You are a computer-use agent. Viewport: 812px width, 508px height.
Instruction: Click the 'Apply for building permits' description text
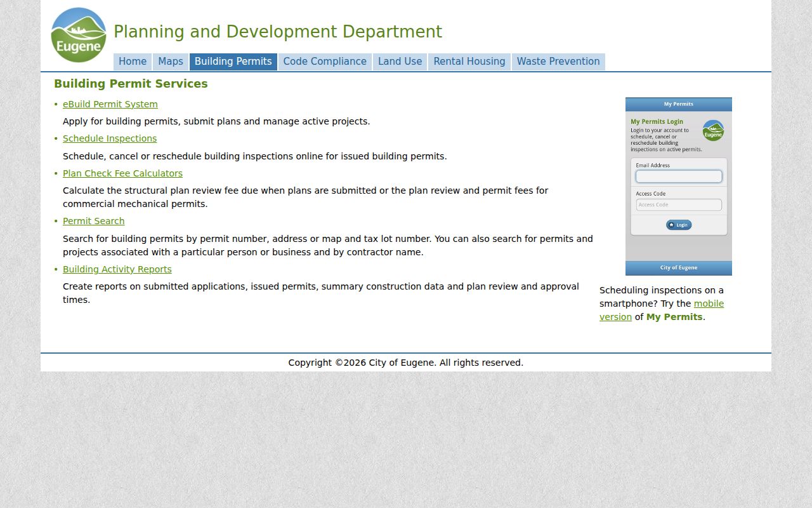[x=216, y=121]
